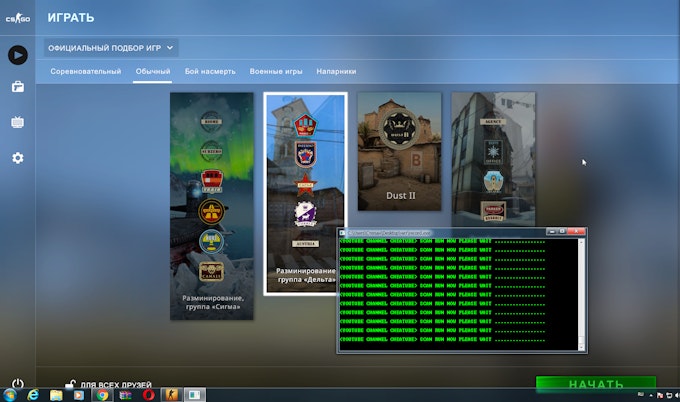
Task: Click the green НАЧАТЬ button
Action: click(x=596, y=384)
